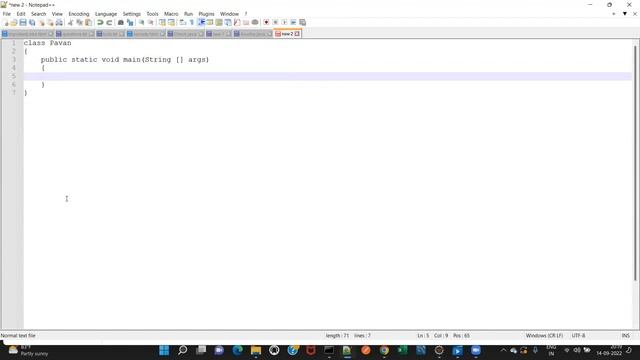Click the Zoom In toolbar icon
This screenshot has height=360, width=640.
click(x=142, y=22)
